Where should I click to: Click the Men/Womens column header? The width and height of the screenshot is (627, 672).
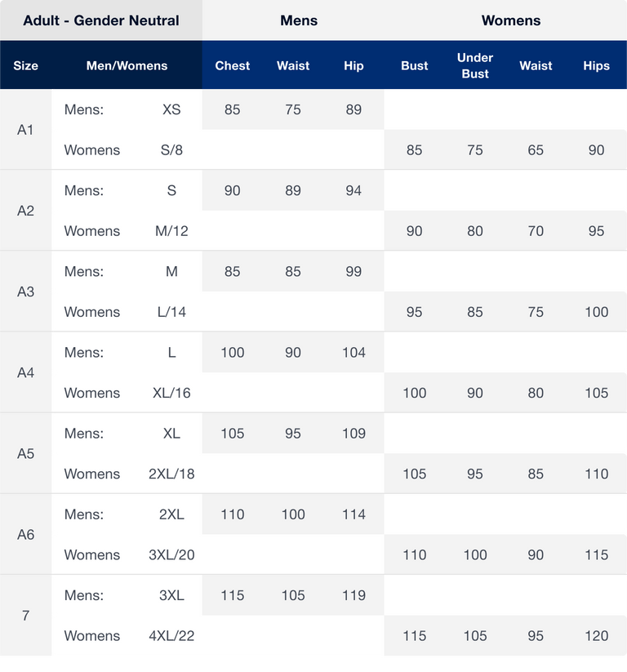127,65
